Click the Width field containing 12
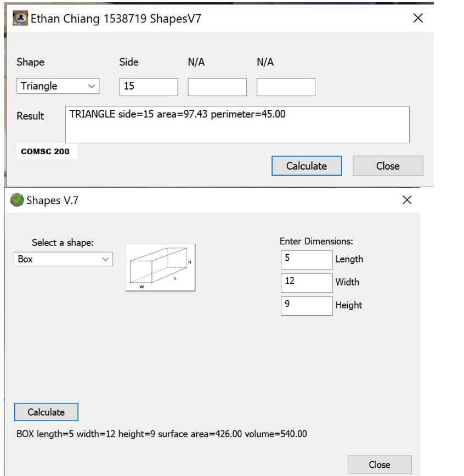This screenshot has width=464, height=476. click(306, 282)
